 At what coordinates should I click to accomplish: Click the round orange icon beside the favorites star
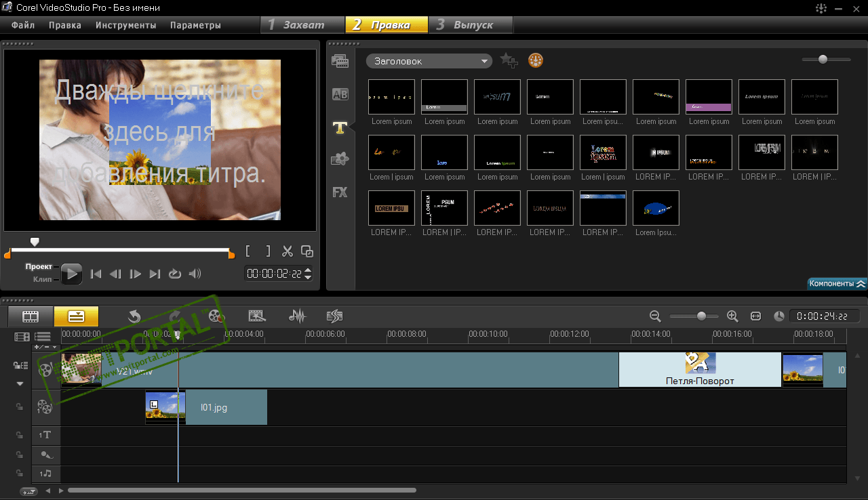click(x=536, y=61)
